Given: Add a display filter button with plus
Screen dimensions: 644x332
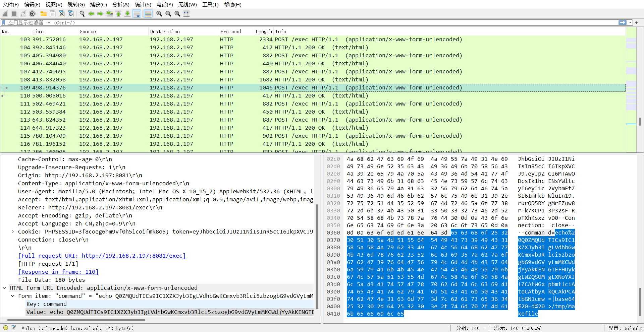Looking at the screenshot, I should [636, 22].
